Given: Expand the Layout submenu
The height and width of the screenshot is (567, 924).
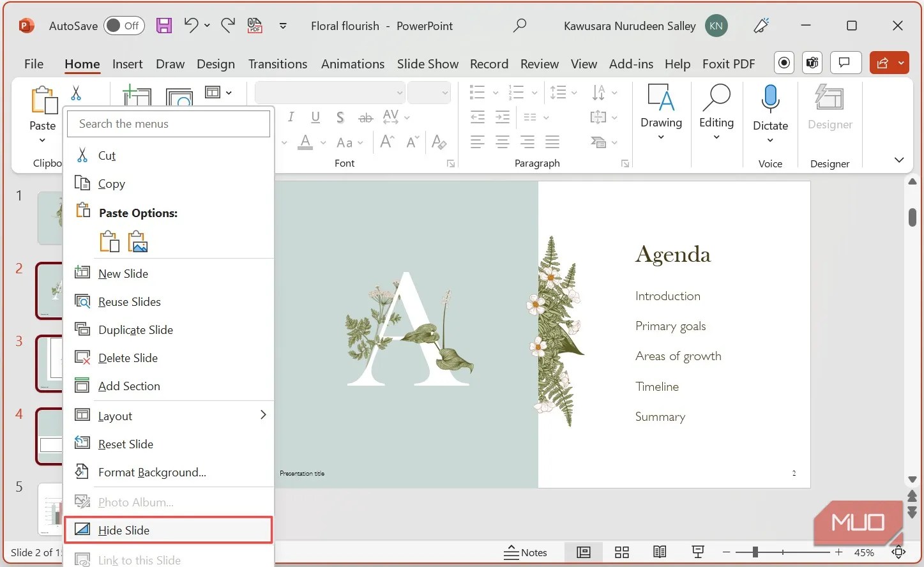Looking at the screenshot, I should 169,416.
